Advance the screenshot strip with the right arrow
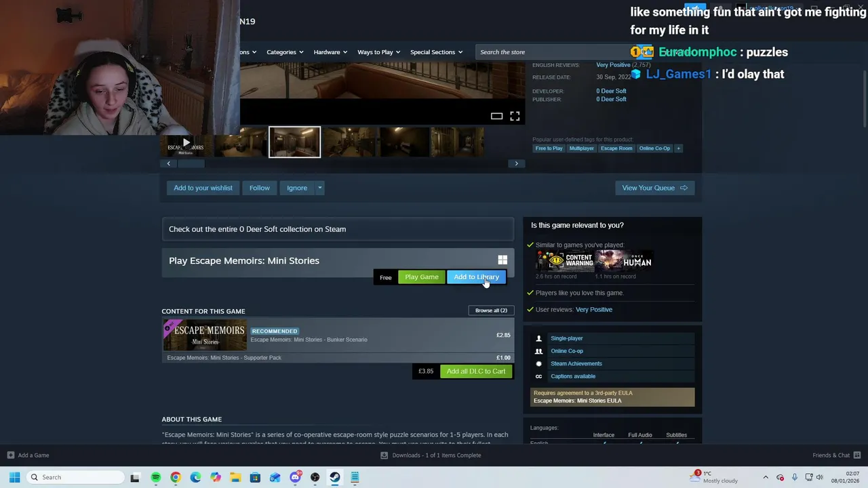Viewport: 868px width, 488px height. pos(516,163)
